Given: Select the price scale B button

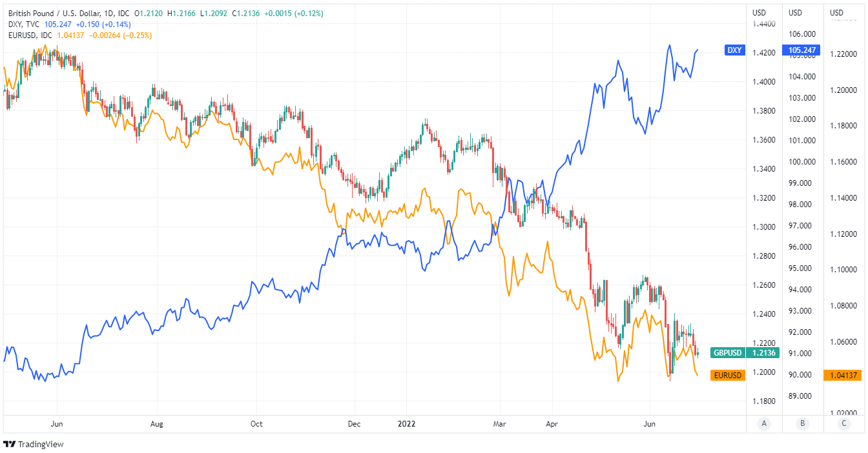Looking at the screenshot, I should [x=801, y=424].
